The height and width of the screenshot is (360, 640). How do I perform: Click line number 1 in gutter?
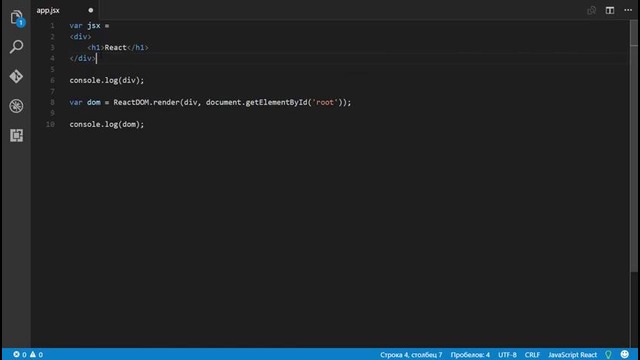point(52,26)
